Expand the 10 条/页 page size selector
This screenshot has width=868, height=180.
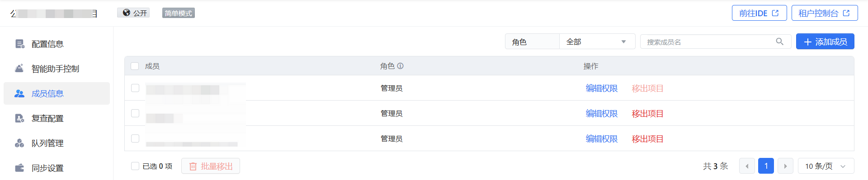pyautogui.click(x=826, y=166)
